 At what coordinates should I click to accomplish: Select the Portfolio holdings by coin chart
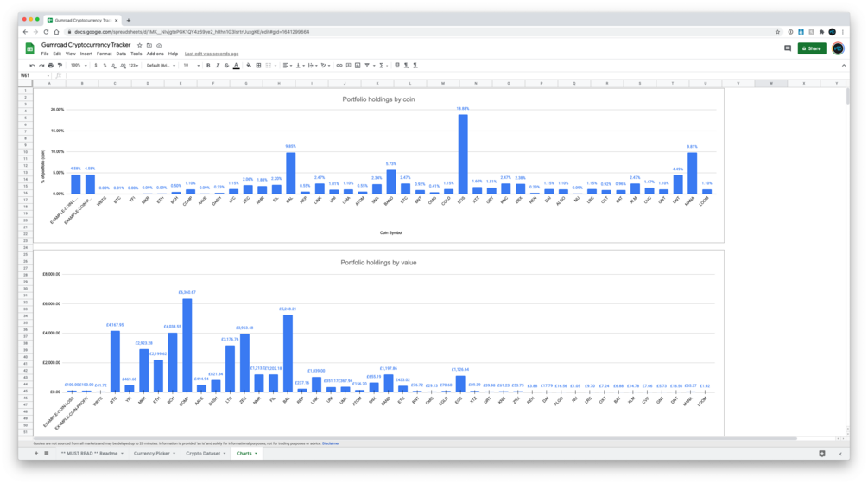click(378, 166)
